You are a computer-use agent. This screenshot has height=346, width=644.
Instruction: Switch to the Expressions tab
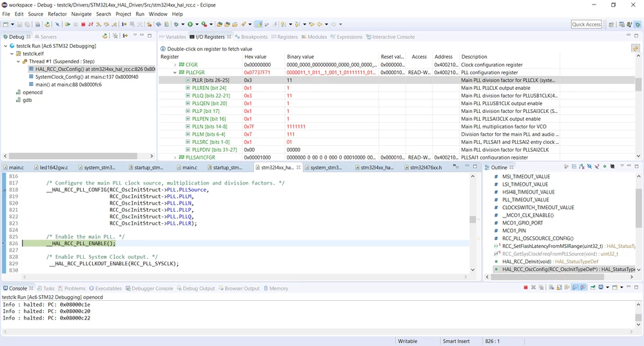347,37
